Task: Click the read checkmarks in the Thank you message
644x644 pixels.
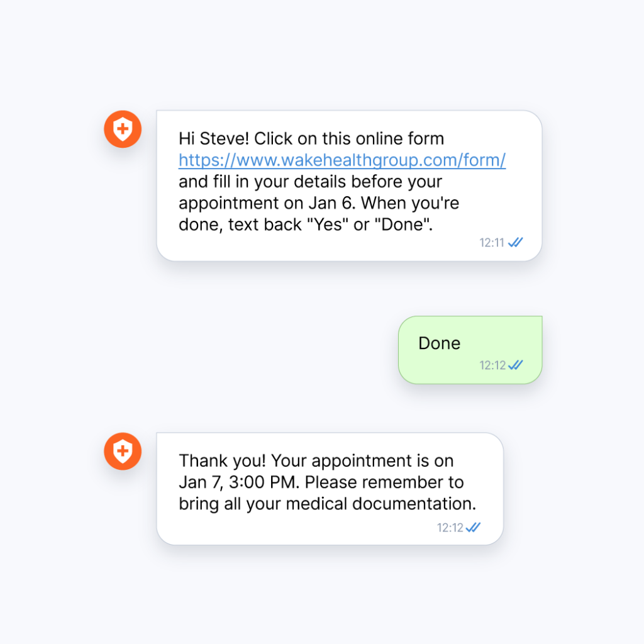Action: [x=473, y=528]
